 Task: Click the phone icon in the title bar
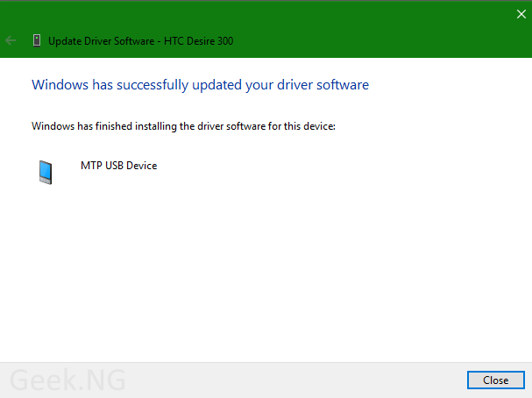[37, 40]
